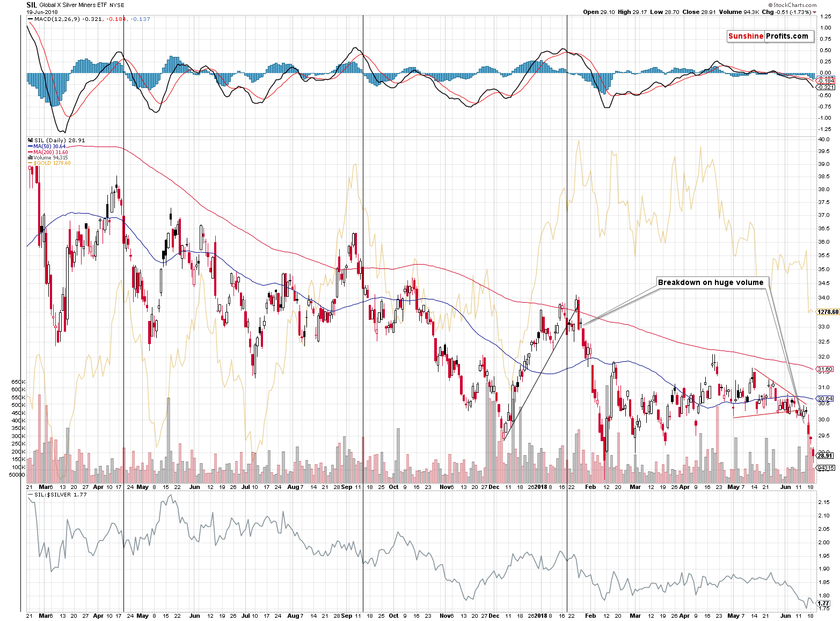Click the 30.64 MA(50) price tag on axis
The width and height of the screenshot is (840, 621).
[825, 399]
